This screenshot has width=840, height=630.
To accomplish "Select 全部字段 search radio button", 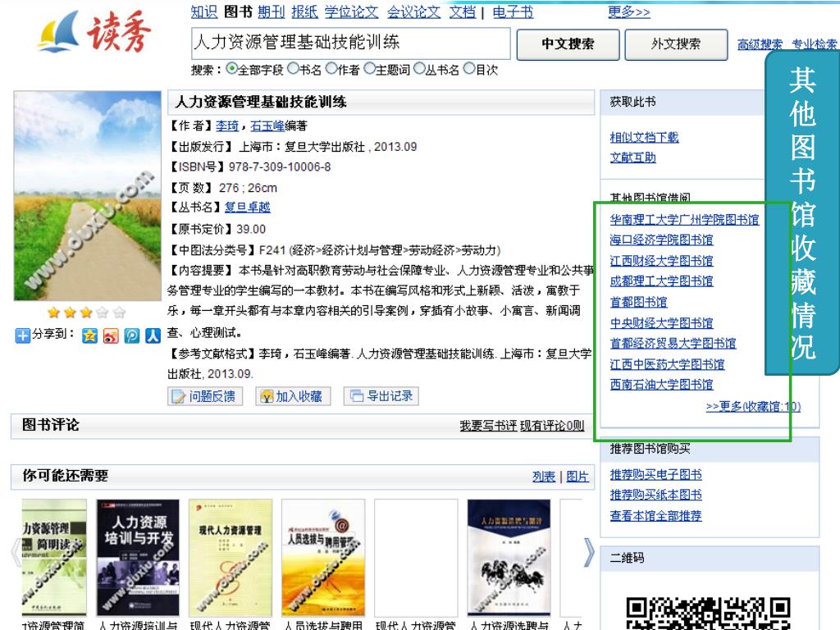I will pos(231,69).
